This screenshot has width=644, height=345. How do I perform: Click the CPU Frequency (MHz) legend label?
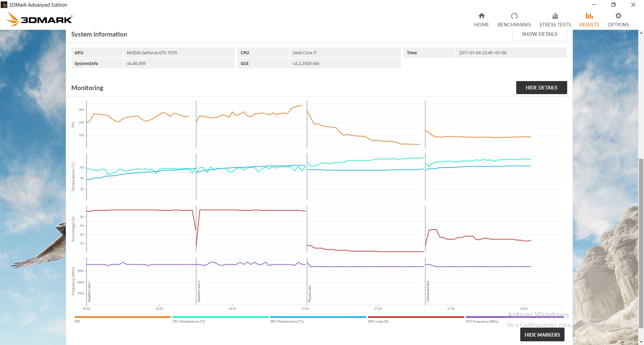pos(482,322)
